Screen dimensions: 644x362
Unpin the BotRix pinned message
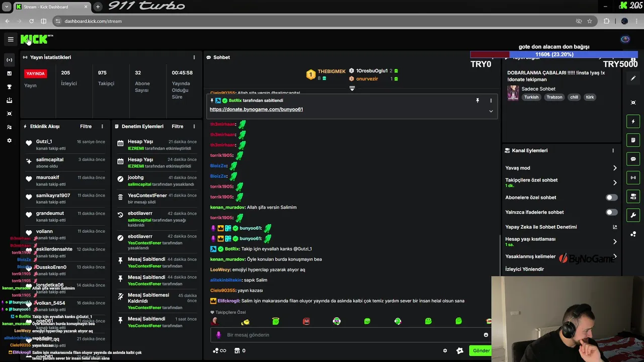(x=477, y=101)
